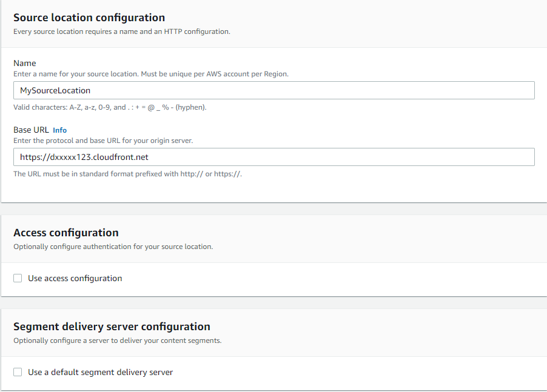
Task: Place cursor in the cloudfront URL field
Action: 273,156
